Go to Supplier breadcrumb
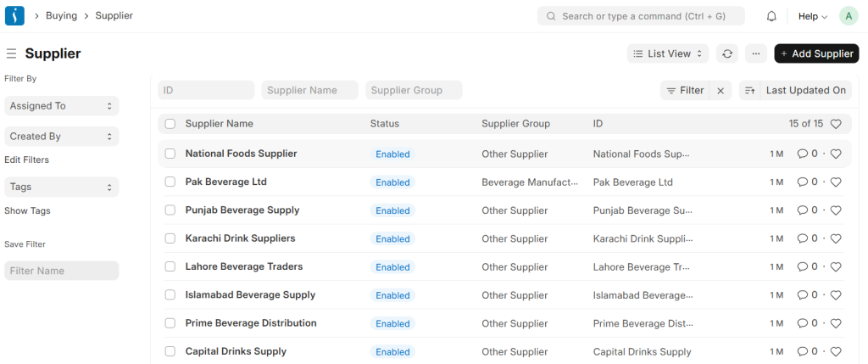This screenshot has width=868, height=364. pyautogui.click(x=114, y=15)
